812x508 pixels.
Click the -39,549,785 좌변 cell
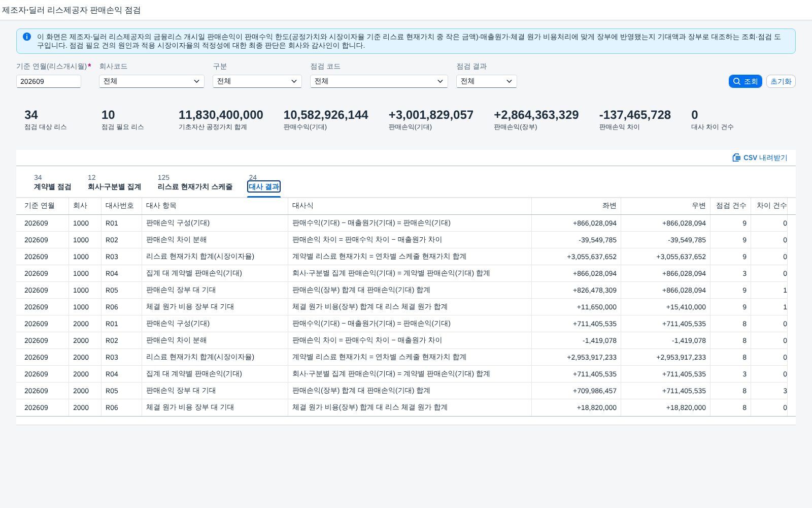[x=597, y=240]
